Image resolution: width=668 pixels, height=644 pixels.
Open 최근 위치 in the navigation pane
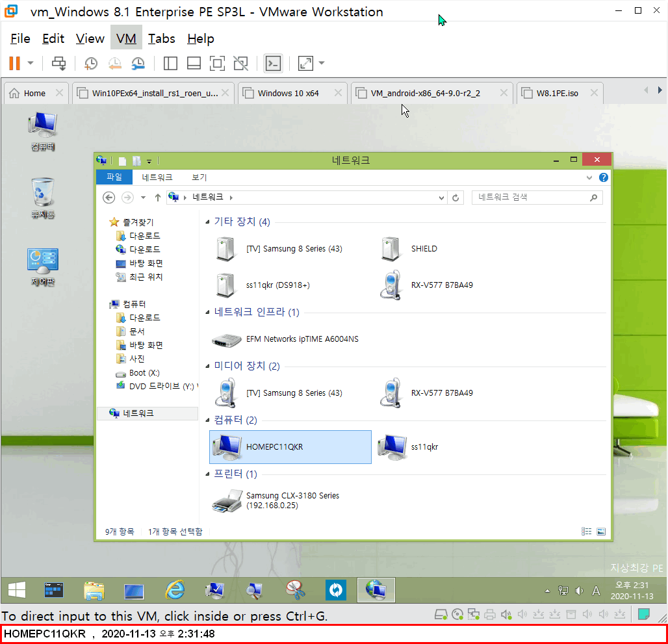[140, 277]
